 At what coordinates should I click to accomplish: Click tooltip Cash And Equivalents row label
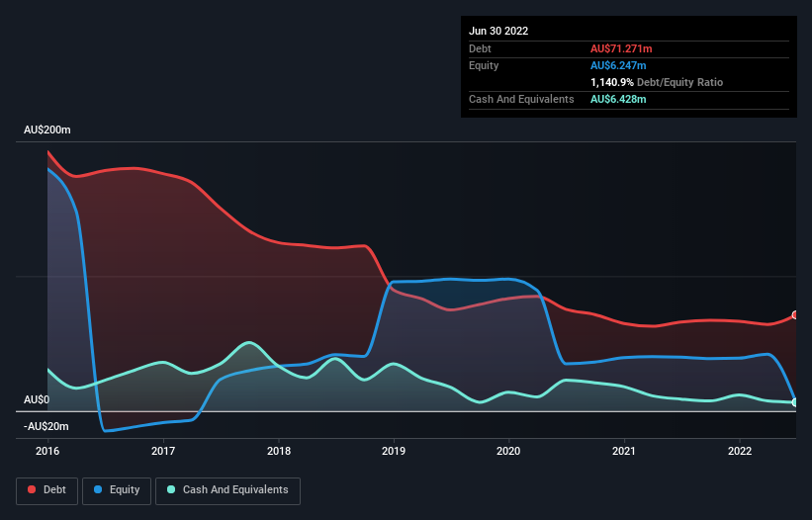[521, 99]
